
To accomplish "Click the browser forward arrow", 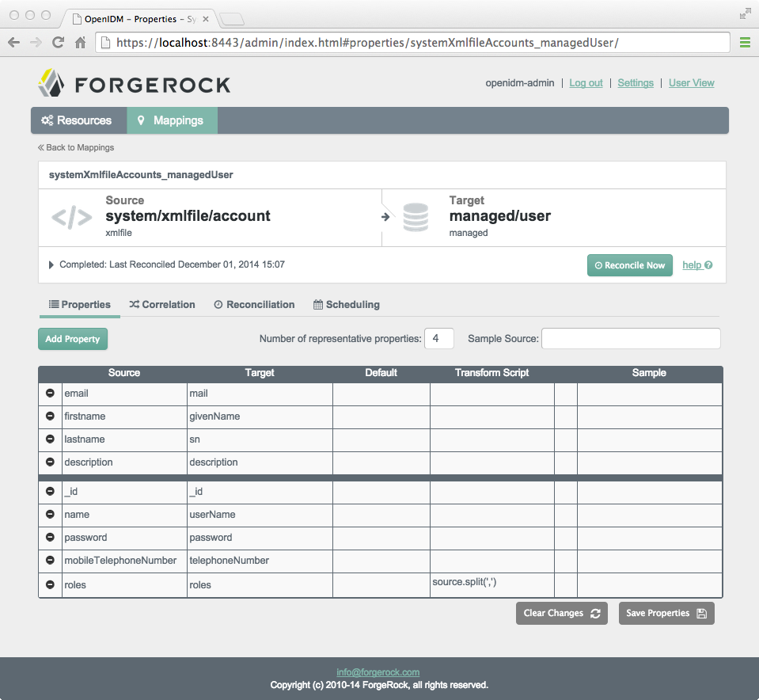I will [36, 43].
